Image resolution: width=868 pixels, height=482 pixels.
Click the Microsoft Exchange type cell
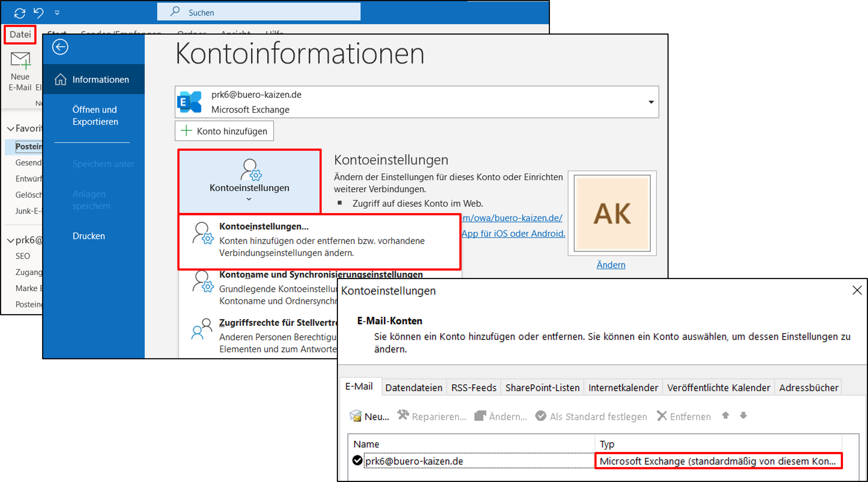(718, 461)
